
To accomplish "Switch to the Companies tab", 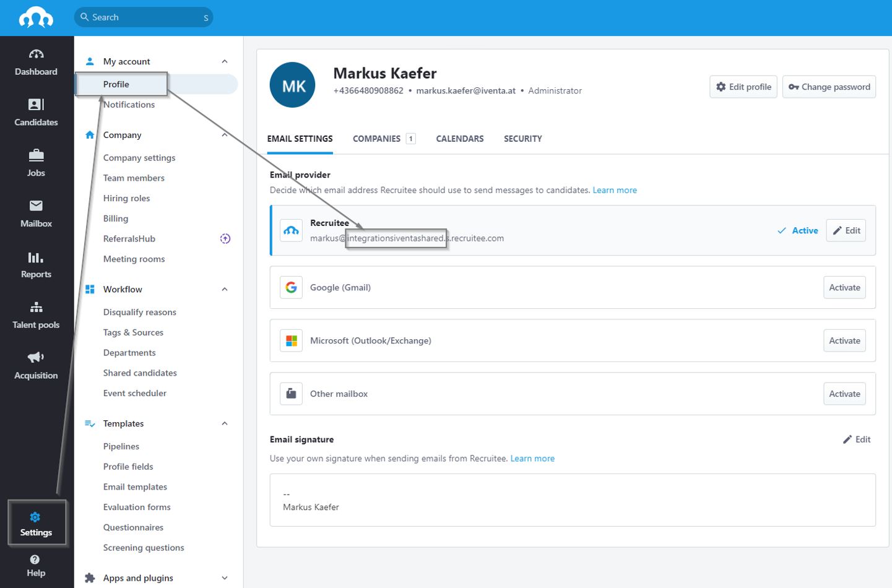I will pyautogui.click(x=384, y=139).
